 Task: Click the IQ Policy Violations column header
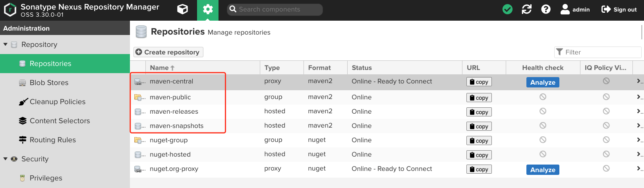pos(606,68)
